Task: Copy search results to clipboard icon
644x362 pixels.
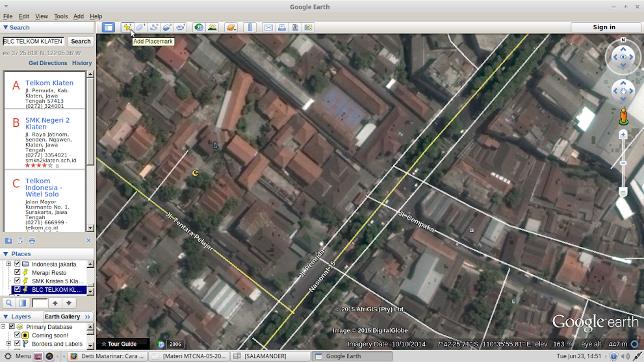Action: (x=20, y=240)
